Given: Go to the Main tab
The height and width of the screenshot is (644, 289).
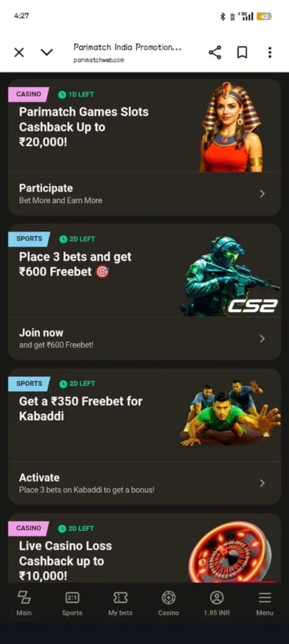Looking at the screenshot, I should click(24, 603).
